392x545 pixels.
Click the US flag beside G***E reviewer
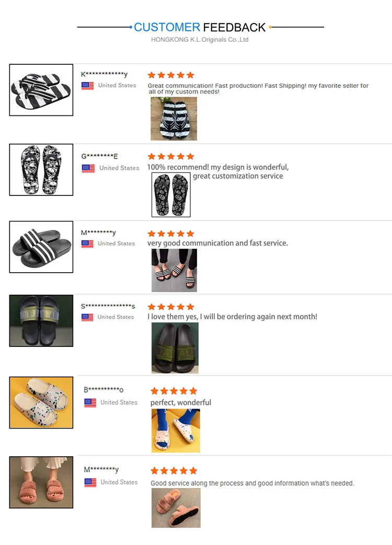(x=88, y=169)
